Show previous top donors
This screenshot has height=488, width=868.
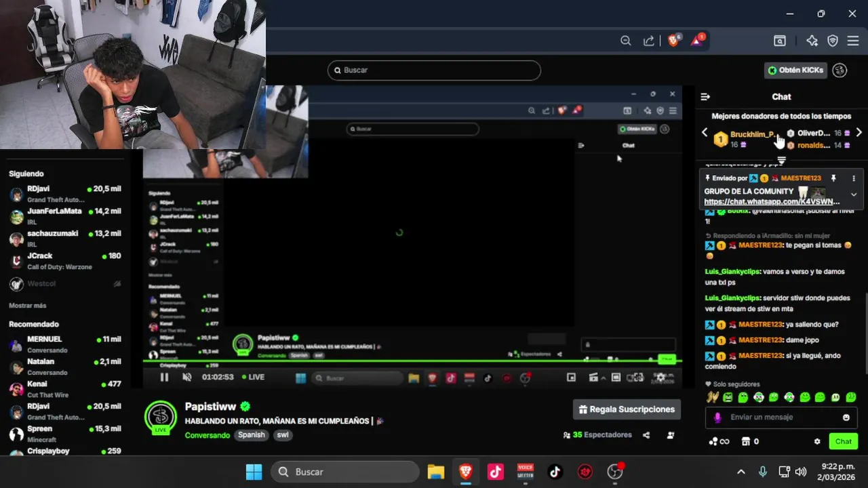pos(705,133)
